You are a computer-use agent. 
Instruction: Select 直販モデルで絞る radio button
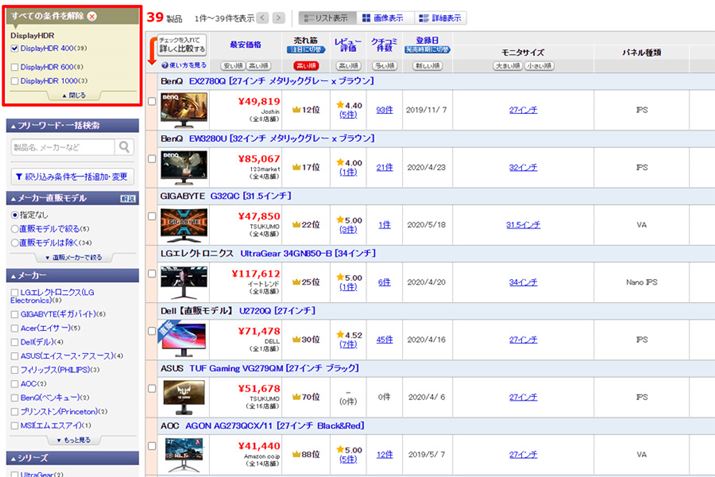click(x=14, y=228)
